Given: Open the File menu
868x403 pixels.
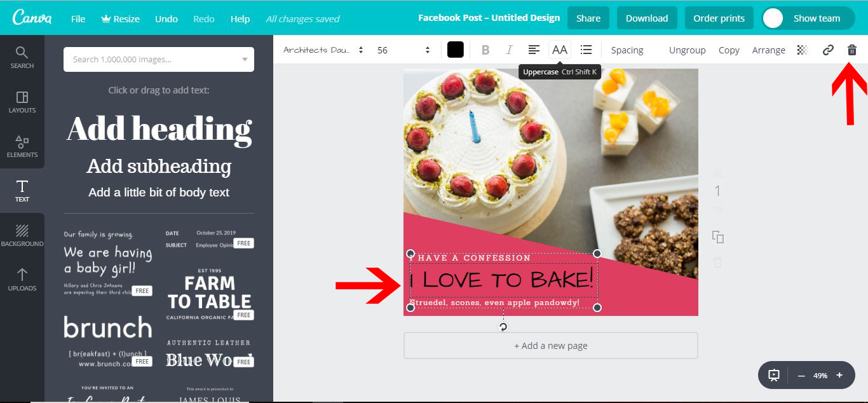Looking at the screenshot, I should 78,18.
